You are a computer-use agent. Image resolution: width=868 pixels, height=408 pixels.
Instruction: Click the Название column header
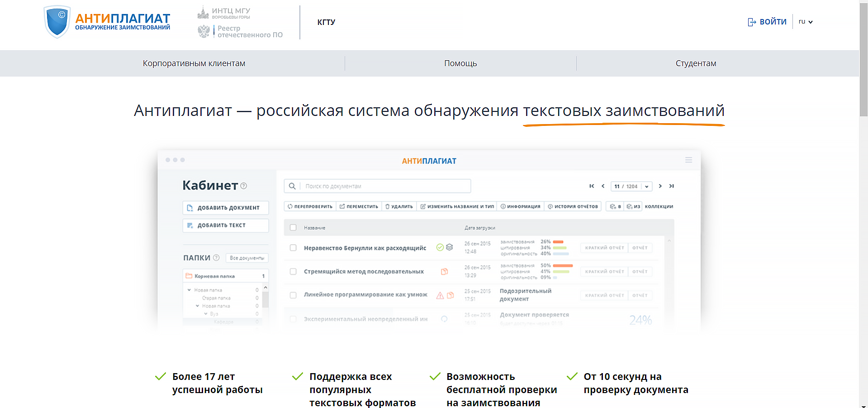(x=314, y=228)
